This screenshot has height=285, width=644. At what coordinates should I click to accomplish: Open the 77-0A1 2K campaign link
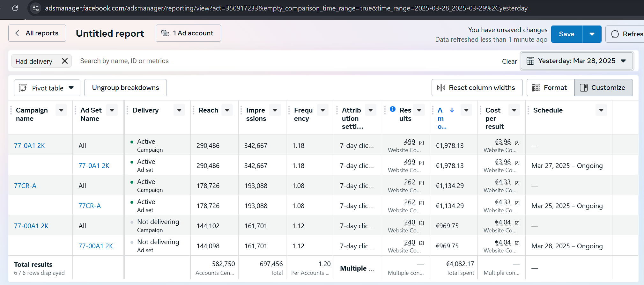click(x=29, y=146)
